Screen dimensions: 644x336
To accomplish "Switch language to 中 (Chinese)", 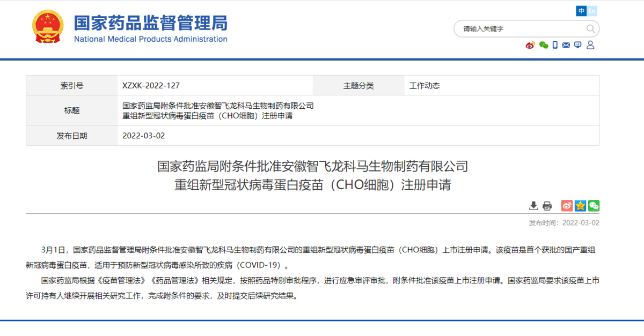I will coord(581,11).
